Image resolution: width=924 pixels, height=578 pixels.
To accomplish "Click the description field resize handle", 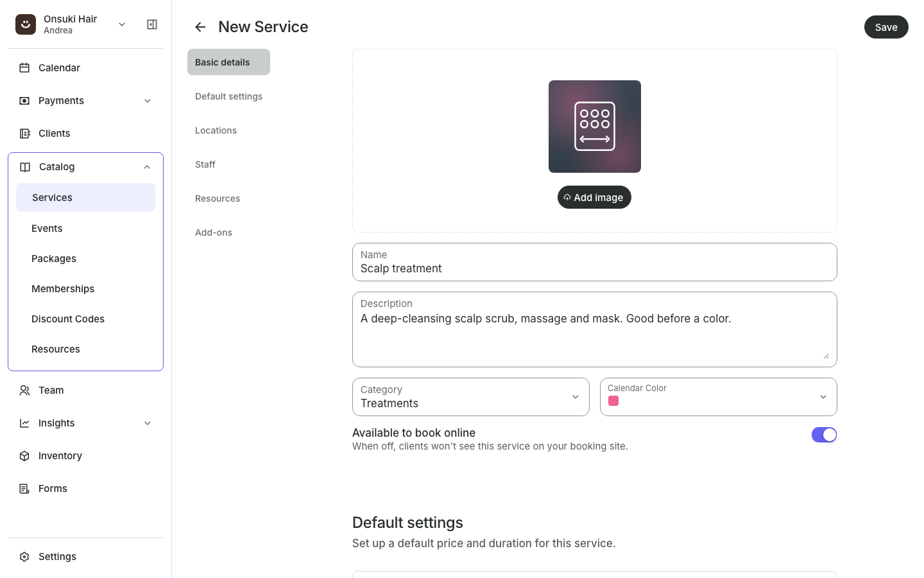I will (826, 356).
